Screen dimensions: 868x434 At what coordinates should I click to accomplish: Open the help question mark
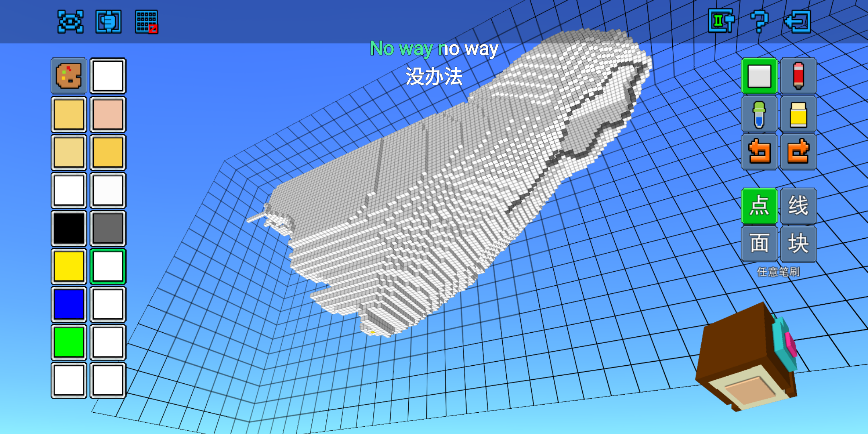click(x=759, y=21)
